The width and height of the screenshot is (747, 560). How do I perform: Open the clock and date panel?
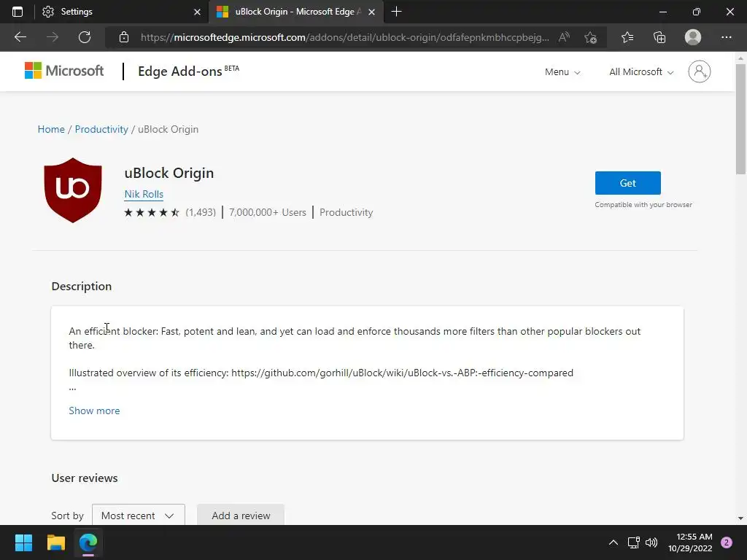click(690, 542)
